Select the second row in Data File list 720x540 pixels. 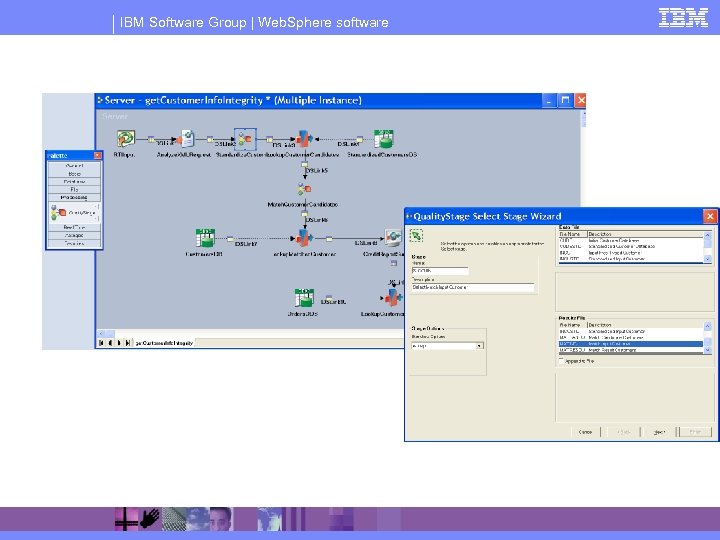point(631,246)
